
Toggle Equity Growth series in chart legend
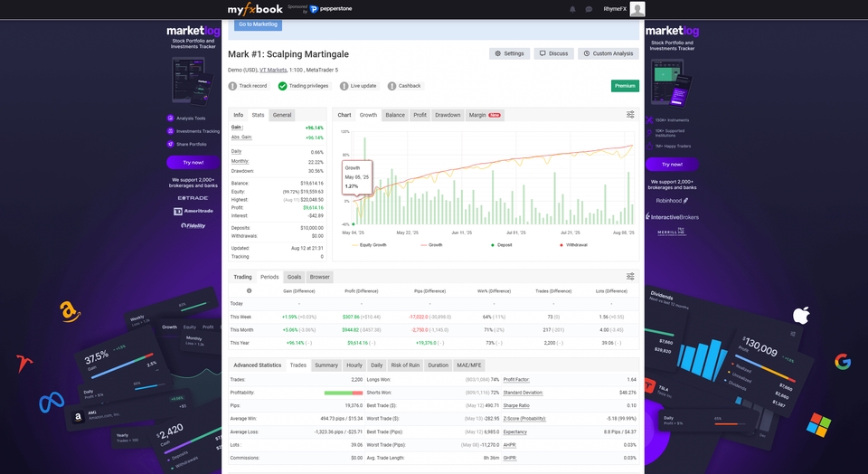pos(373,245)
